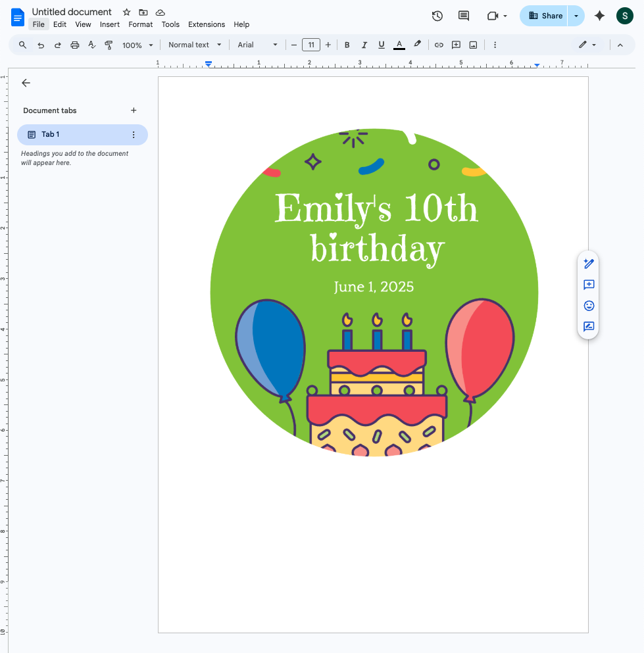Open the text color picker
644x653 pixels.
[399, 45]
